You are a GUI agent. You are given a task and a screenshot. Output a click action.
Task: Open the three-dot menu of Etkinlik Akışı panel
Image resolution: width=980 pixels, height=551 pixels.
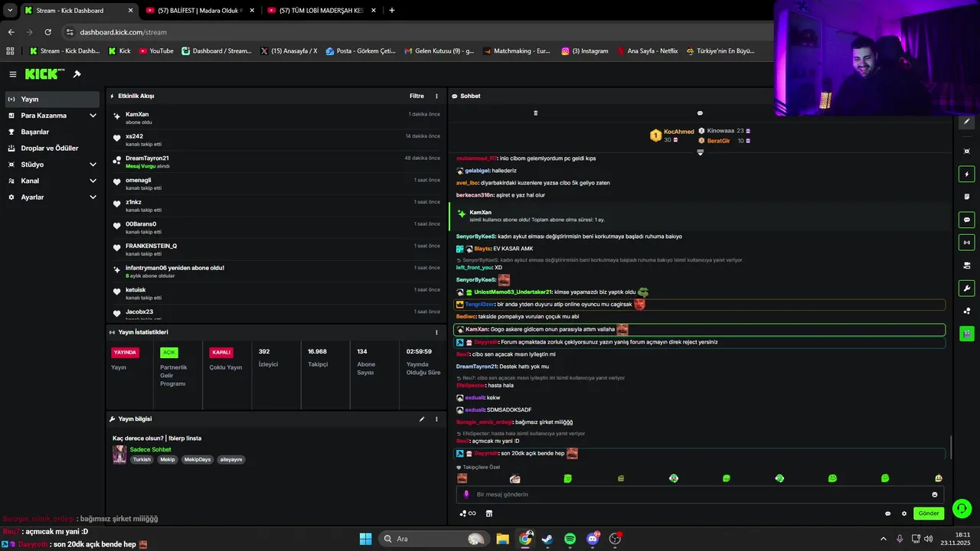coord(437,96)
